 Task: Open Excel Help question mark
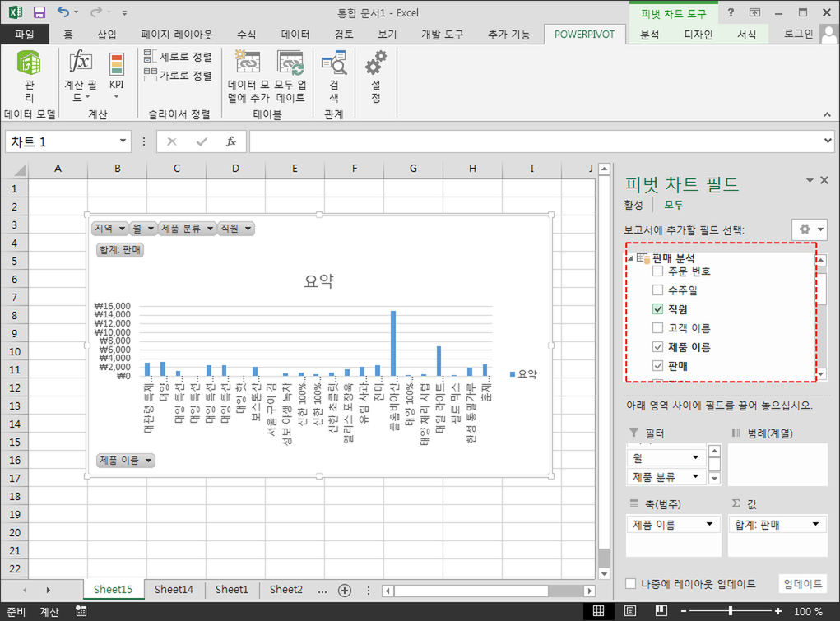731,12
